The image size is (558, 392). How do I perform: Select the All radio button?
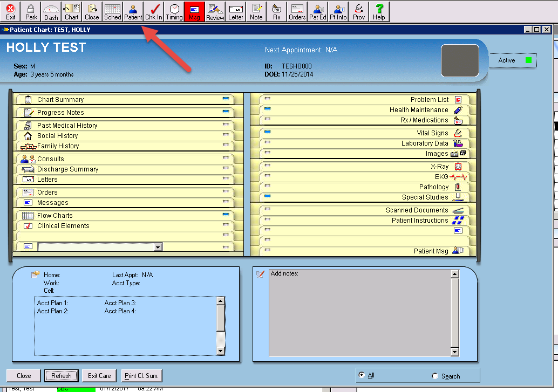[x=362, y=375]
